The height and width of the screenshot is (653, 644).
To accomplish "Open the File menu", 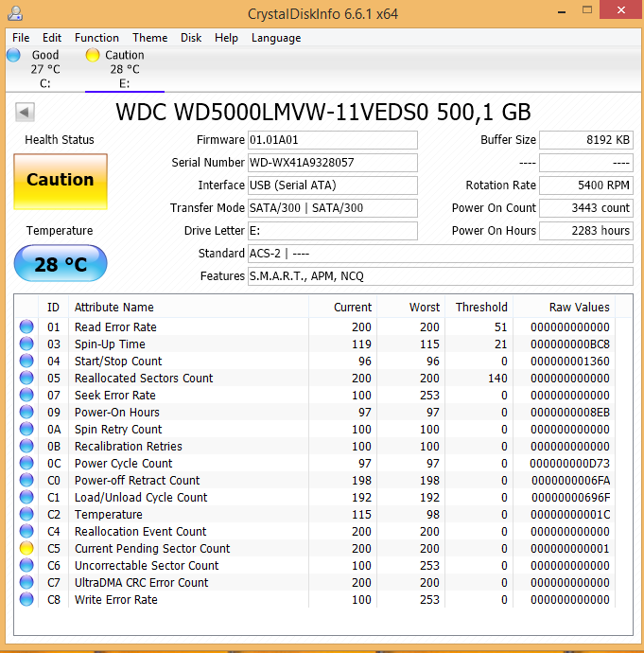I will pyautogui.click(x=21, y=38).
